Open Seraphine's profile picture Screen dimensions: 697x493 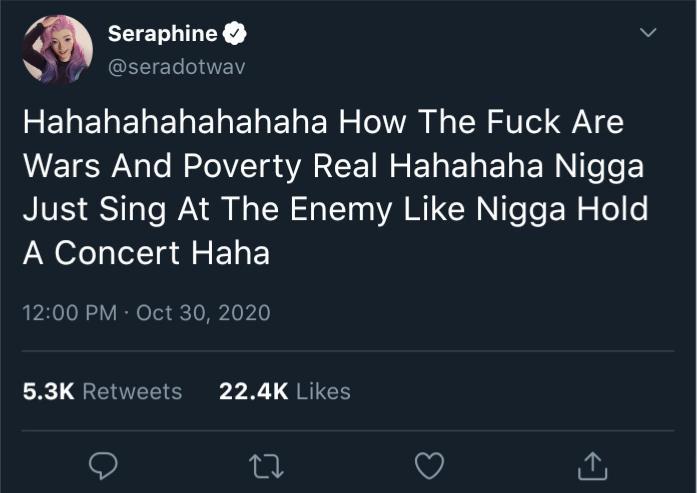click(57, 50)
